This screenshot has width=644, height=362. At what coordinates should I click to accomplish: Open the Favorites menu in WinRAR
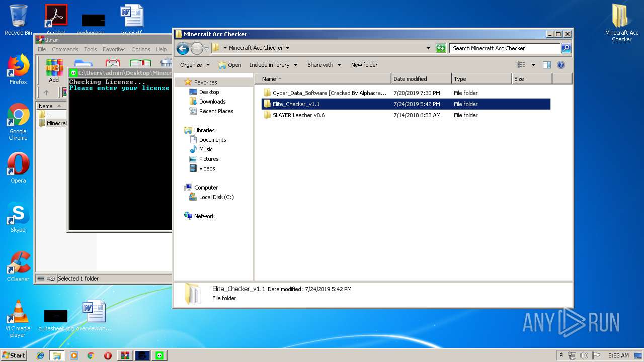(x=114, y=49)
